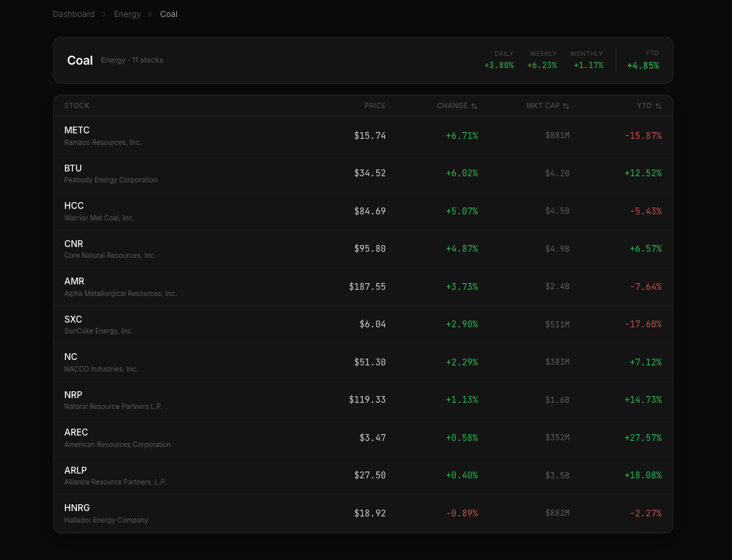This screenshot has width=732, height=560.
Task: Click the +6.71% change value
Action: tap(462, 135)
